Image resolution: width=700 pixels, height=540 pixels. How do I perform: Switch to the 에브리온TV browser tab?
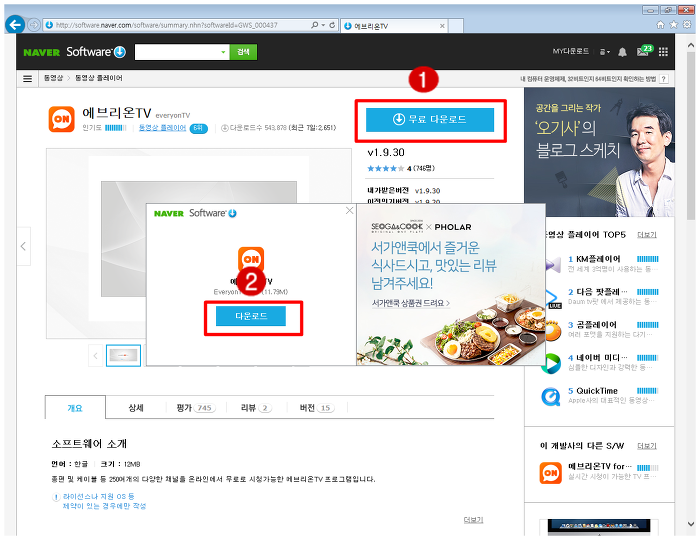point(394,26)
